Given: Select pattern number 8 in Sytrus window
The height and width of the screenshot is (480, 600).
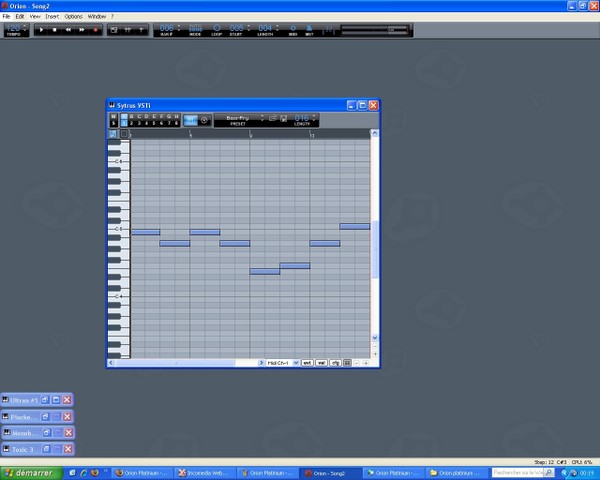Looking at the screenshot, I should click(176, 123).
